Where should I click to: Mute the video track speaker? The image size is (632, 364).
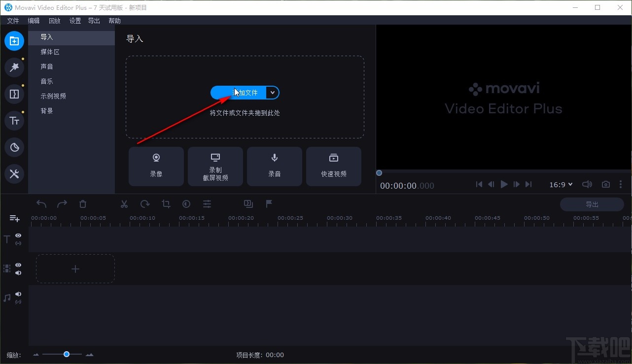pos(18,273)
